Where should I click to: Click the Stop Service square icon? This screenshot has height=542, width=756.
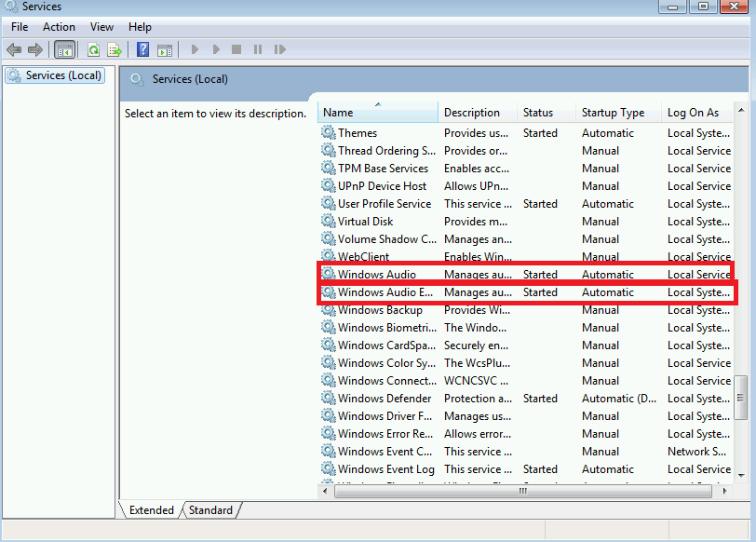coord(236,49)
